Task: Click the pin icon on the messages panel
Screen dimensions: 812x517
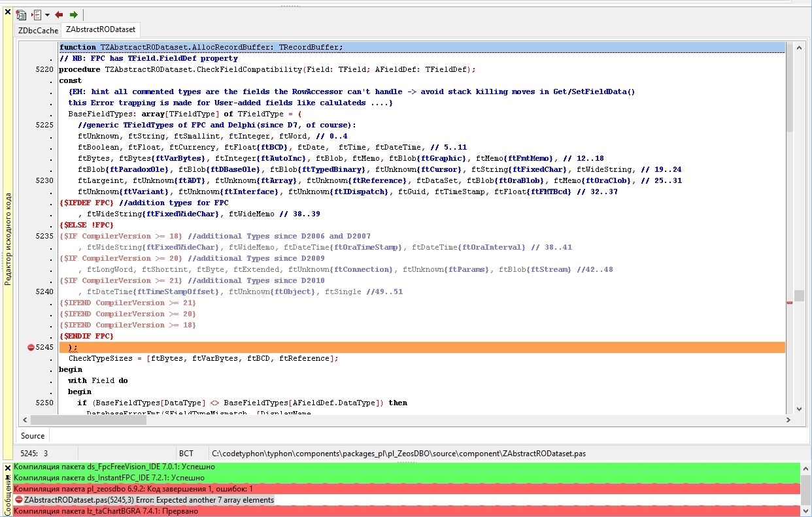Action: point(8,478)
